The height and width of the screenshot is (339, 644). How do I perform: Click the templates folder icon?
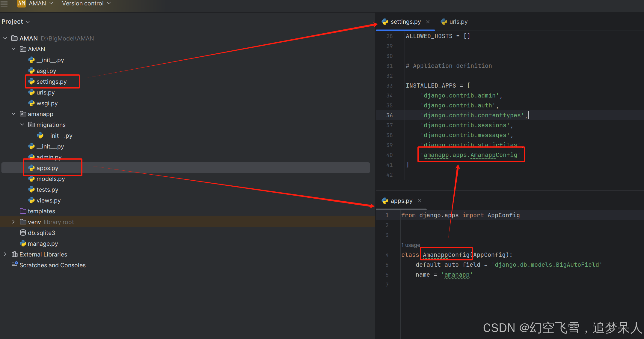point(23,211)
